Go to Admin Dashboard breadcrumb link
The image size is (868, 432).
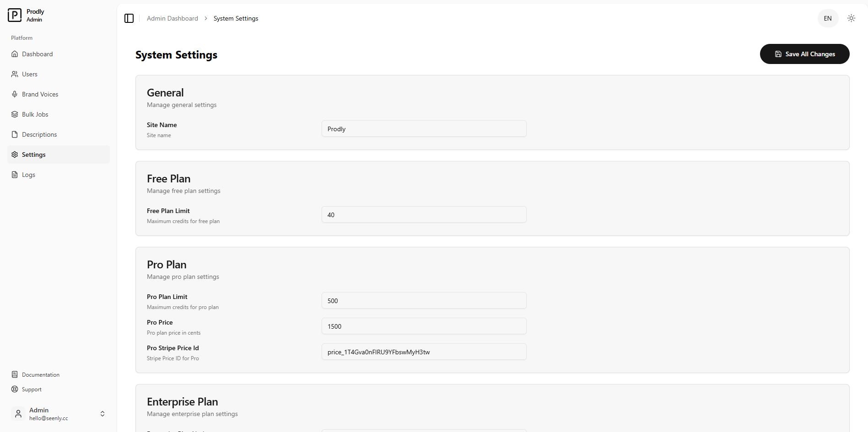click(173, 18)
